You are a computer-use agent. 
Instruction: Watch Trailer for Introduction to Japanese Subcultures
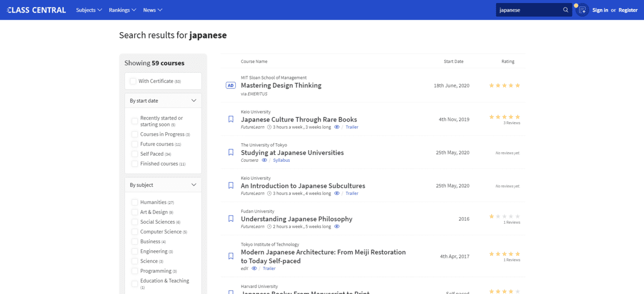coord(352,193)
